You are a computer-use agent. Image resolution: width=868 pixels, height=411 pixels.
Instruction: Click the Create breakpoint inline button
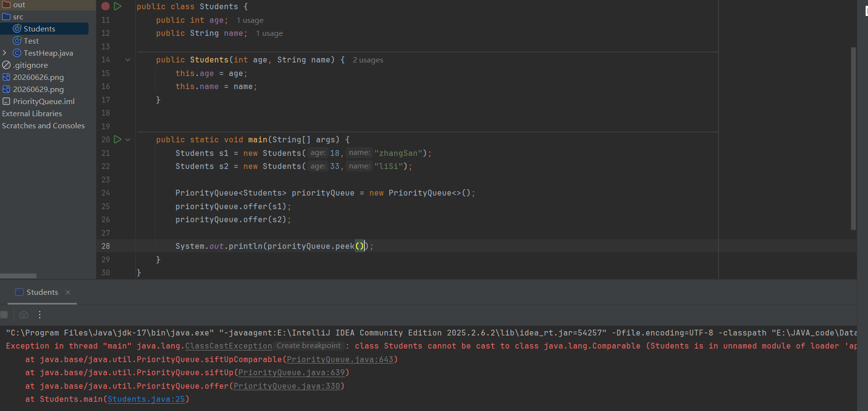coord(309,346)
